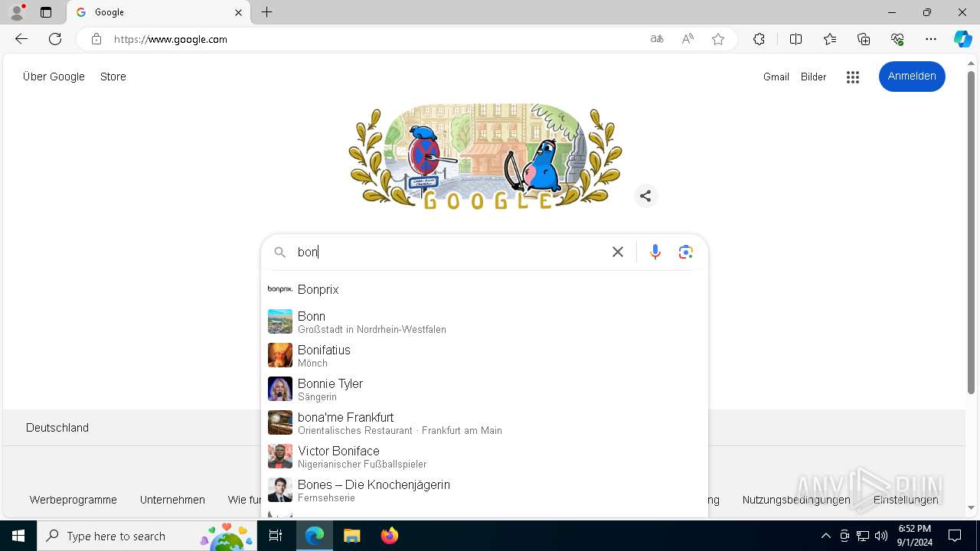This screenshot has width=980, height=551.
Task: Click the address bar URL
Action: [171, 39]
